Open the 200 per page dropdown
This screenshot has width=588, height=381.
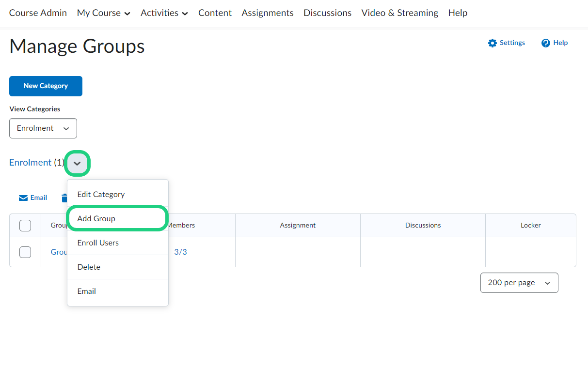point(519,283)
